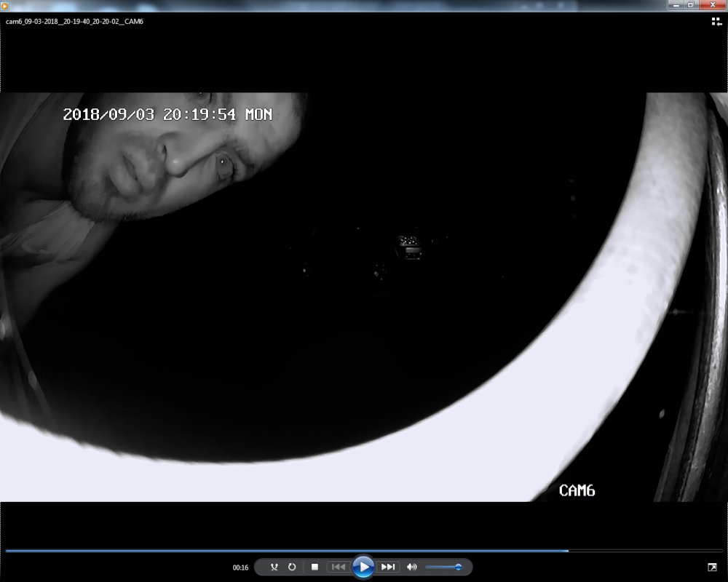Mute the speaker volume
The height and width of the screenshot is (582, 728).
[x=411, y=567]
